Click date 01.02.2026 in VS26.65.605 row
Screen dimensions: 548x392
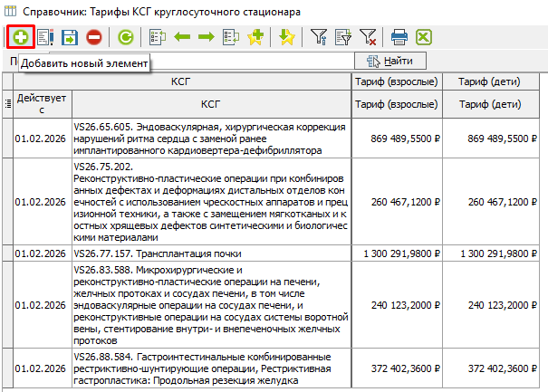click(x=43, y=139)
